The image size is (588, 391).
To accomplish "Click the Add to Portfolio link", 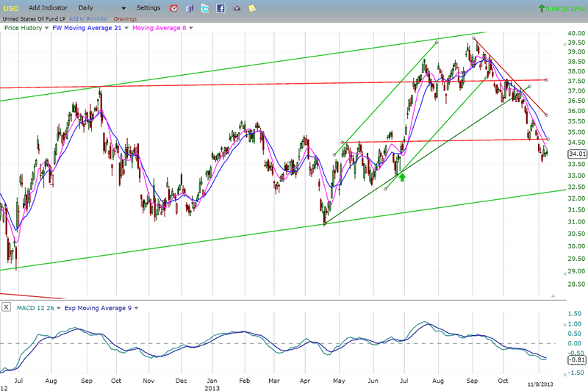I will (x=89, y=18).
